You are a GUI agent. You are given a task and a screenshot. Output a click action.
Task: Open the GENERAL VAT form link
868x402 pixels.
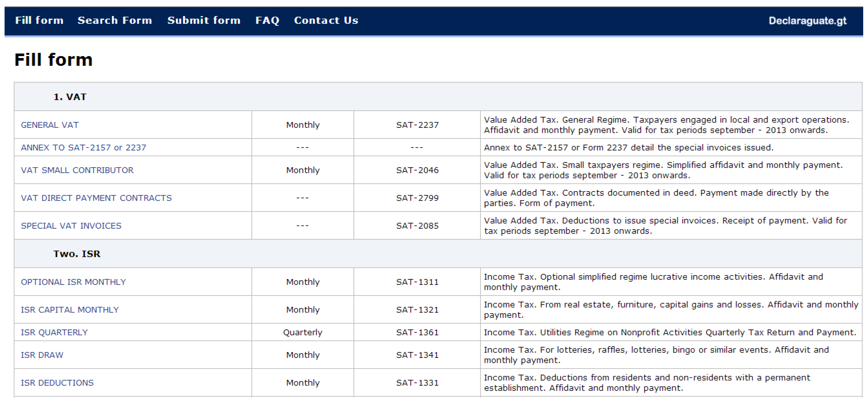pyautogui.click(x=49, y=125)
